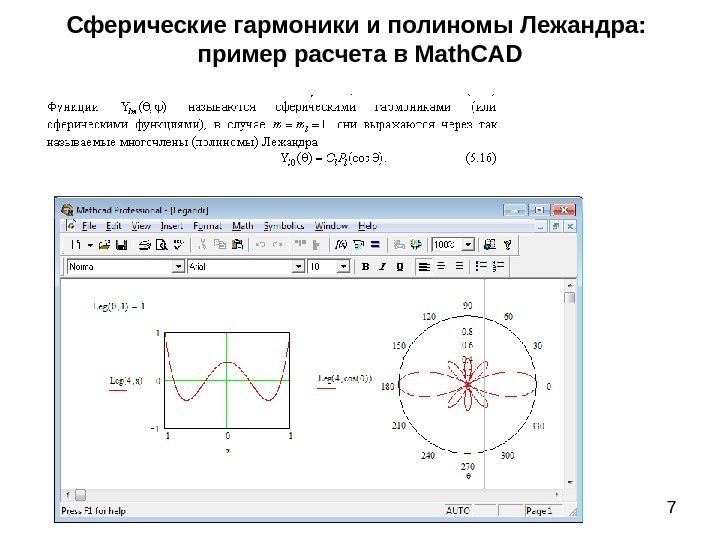Open the Help menu
720x540 pixels.
point(367,226)
